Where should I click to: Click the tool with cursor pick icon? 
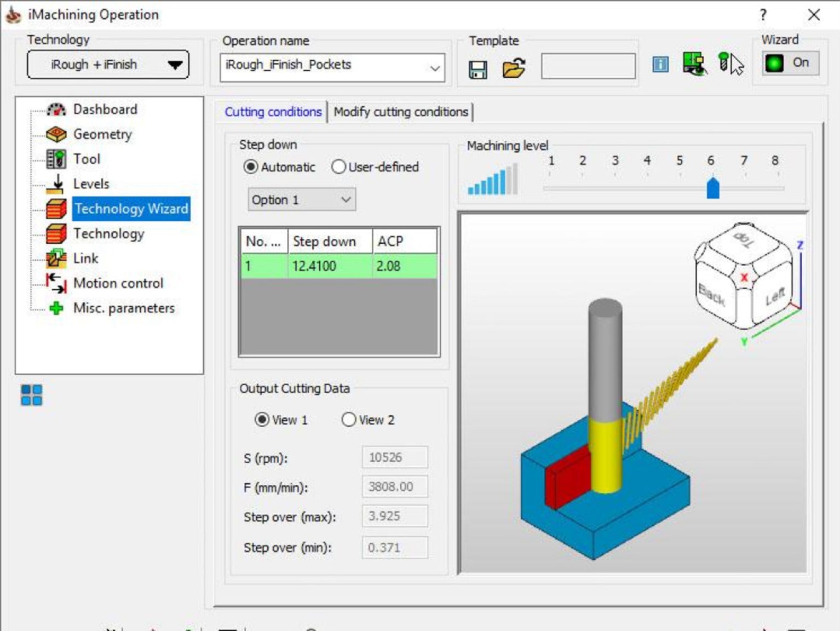[730, 64]
